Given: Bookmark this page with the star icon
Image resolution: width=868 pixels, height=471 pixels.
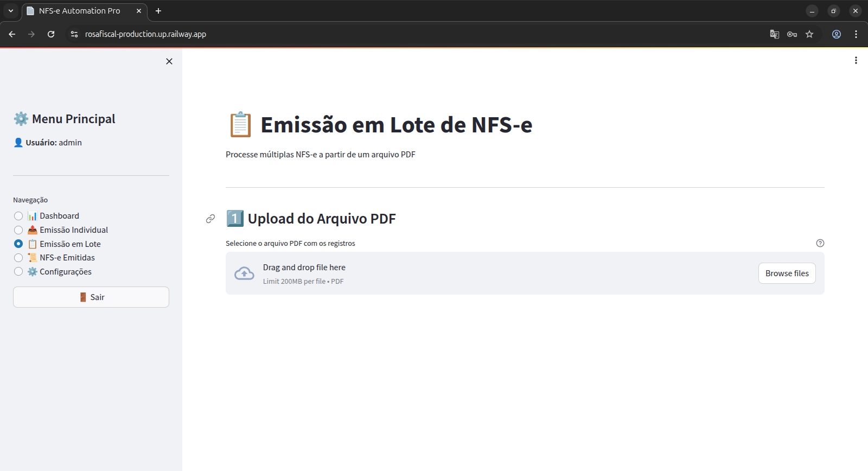Looking at the screenshot, I should click(809, 34).
